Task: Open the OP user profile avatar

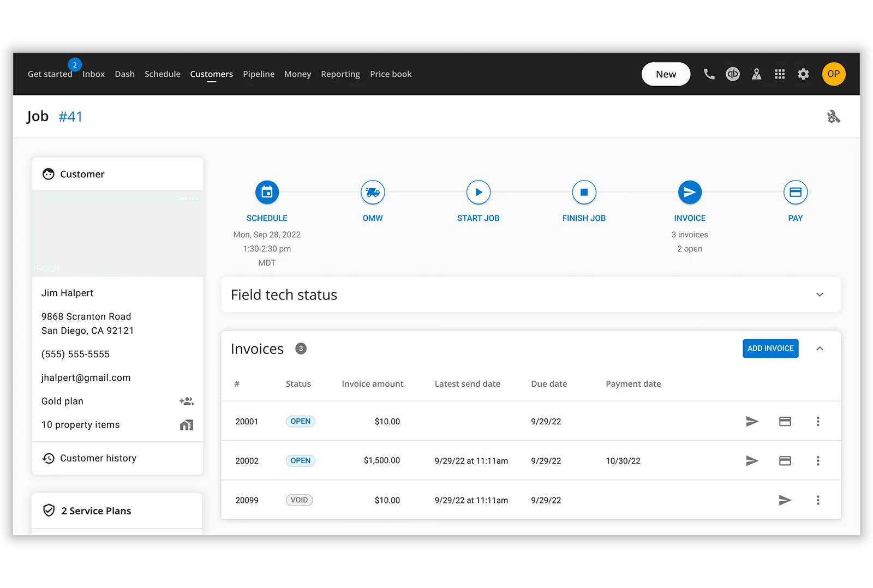Action: pyautogui.click(x=834, y=74)
